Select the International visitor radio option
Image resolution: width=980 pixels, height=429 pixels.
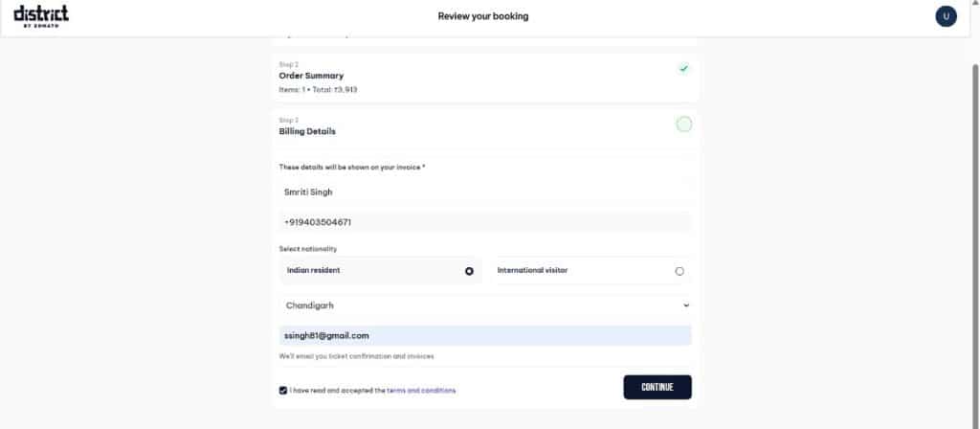click(x=679, y=271)
